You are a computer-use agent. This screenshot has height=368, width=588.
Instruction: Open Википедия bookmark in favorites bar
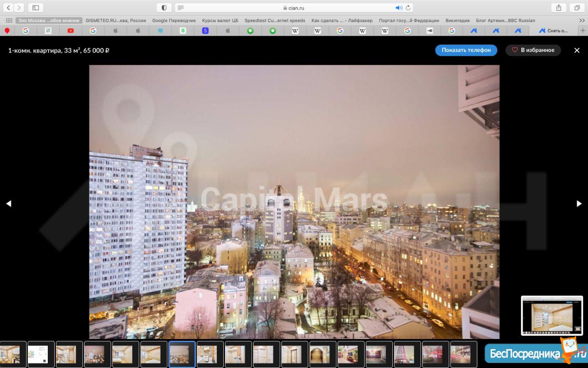pyautogui.click(x=457, y=20)
